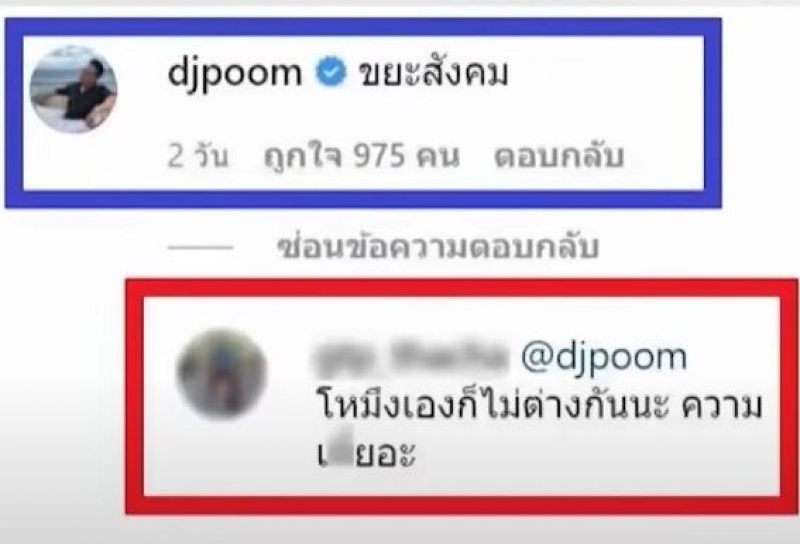800x544 pixels.
Task: Open the @djpoom mention in the reply
Action: click(x=604, y=358)
